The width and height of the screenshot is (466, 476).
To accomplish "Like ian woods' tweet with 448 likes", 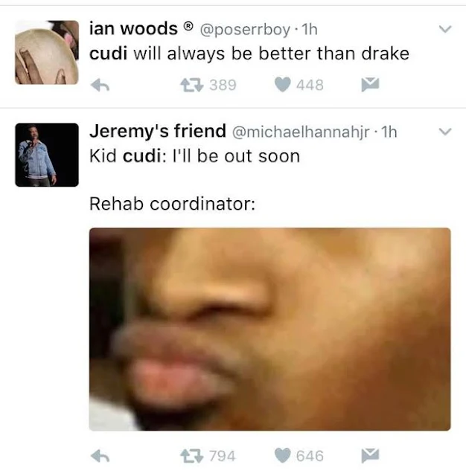I will 283,85.
